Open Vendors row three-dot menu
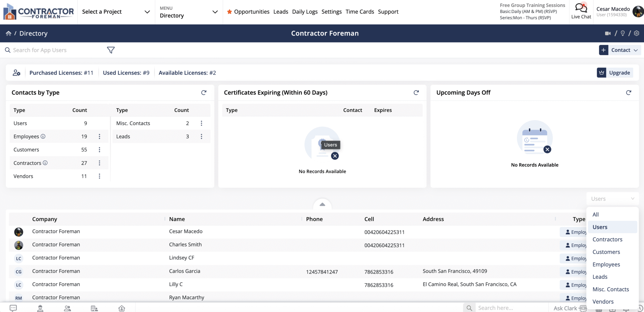644x312 pixels. pos(99,176)
